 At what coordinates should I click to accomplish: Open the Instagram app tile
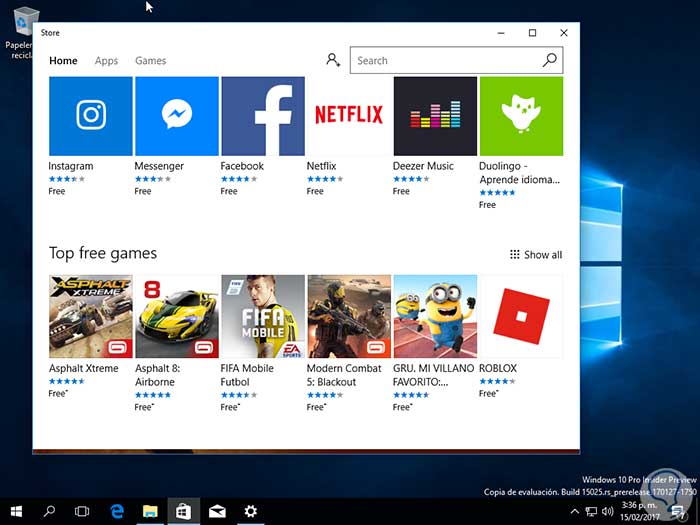click(91, 116)
